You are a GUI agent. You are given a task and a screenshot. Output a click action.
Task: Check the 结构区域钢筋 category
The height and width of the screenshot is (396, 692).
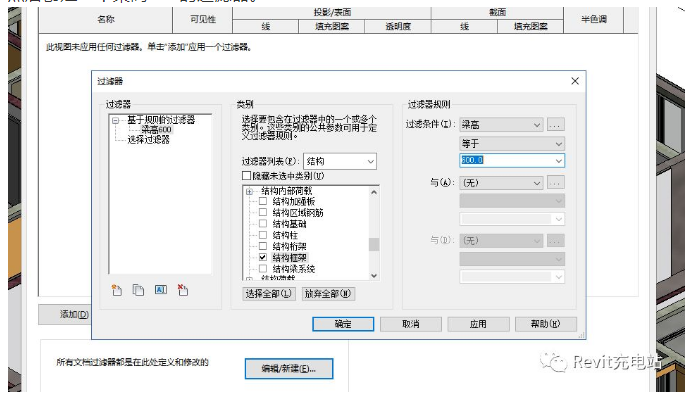(263, 212)
